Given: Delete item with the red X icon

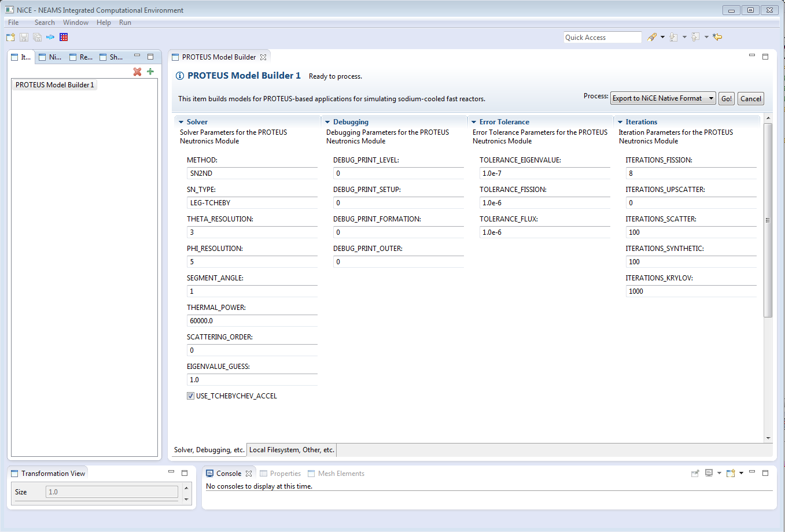Looking at the screenshot, I should 137,72.
